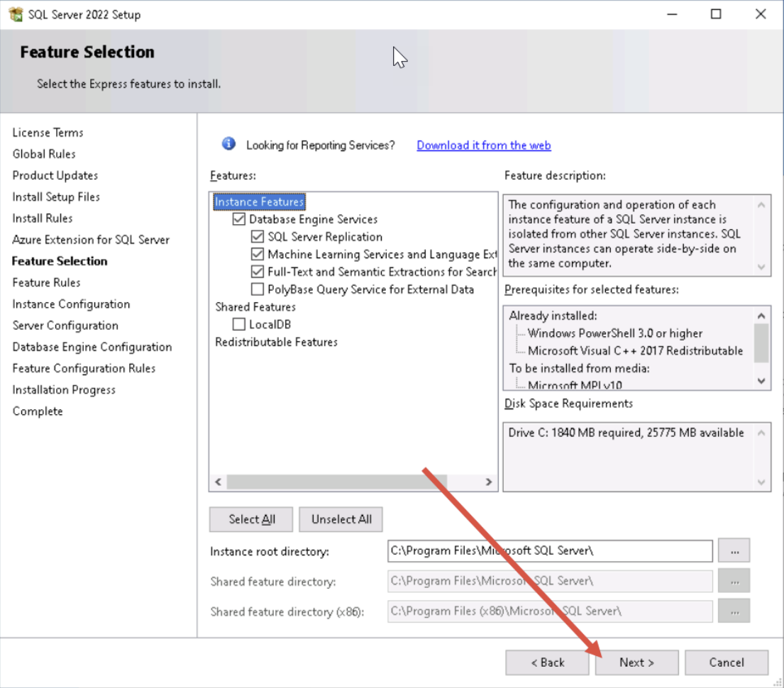The width and height of the screenshot is (784, 688).
Task: Click the features list horizontal scrollbar thumb
Action: 336,482
